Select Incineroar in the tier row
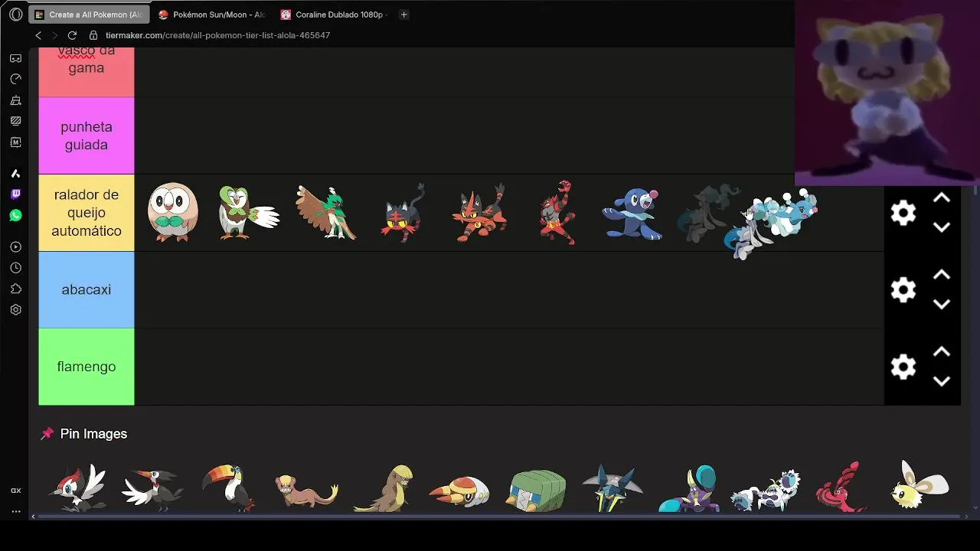This screenshot has width=980, height=551. (x=557, y=213)
